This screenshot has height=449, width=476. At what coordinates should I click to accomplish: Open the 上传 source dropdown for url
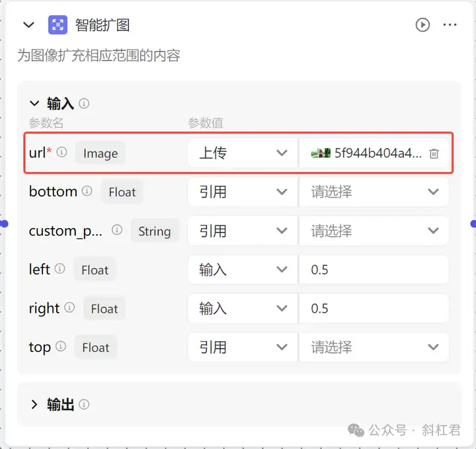coord(243,153)
